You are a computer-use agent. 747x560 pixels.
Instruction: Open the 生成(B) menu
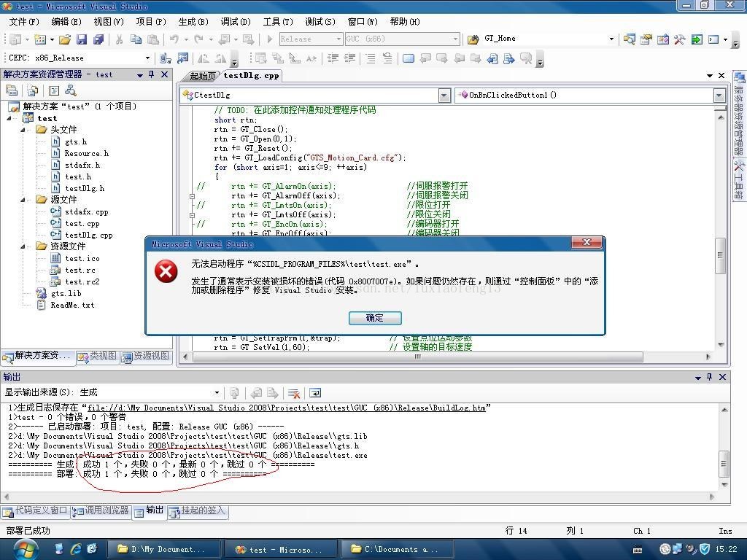(193, 22)
